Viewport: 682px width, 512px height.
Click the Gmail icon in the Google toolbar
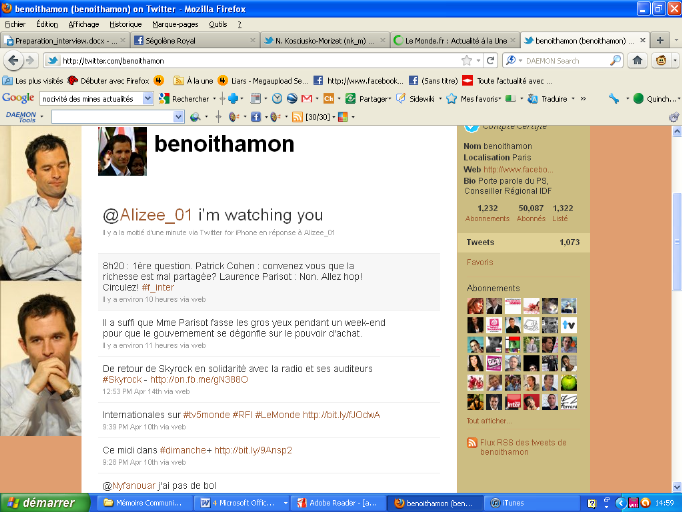307,99
